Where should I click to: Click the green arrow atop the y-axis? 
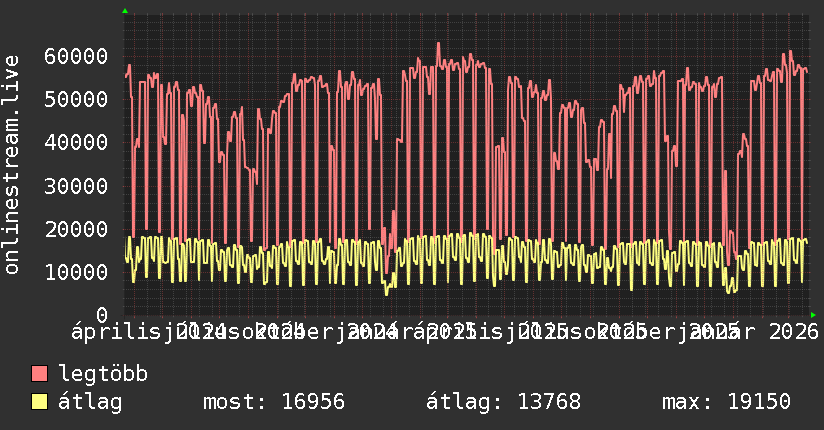click(x=124, y=11)
